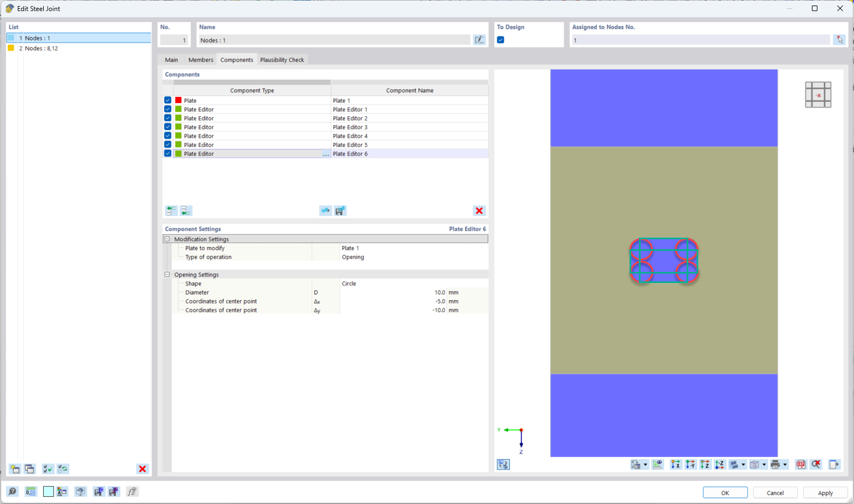Switch to the Plausibility Check tab
854x504 pixels.
[282, 60]
